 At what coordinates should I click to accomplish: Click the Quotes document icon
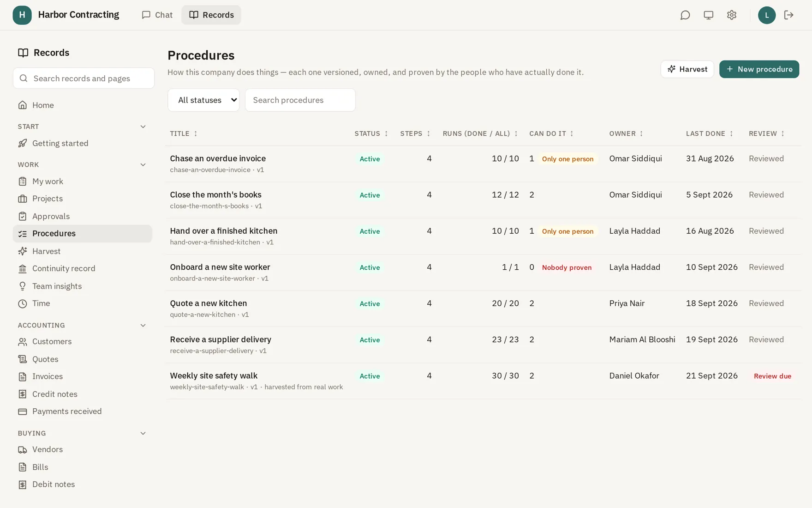pyautogui.click(x=23, y=359)
